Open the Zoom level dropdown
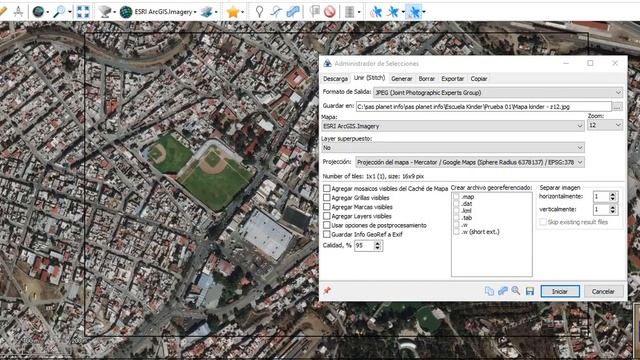Screen dimensions: 640x360 click(605, 125)
